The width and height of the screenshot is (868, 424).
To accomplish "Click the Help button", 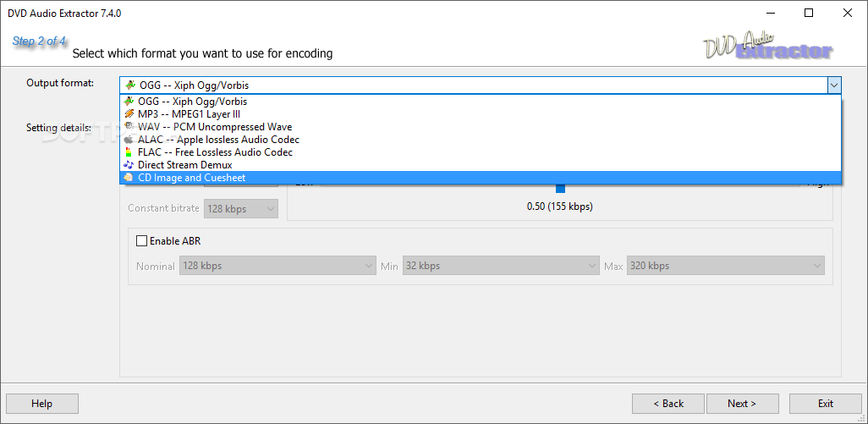I will click(x=42, y=404).
